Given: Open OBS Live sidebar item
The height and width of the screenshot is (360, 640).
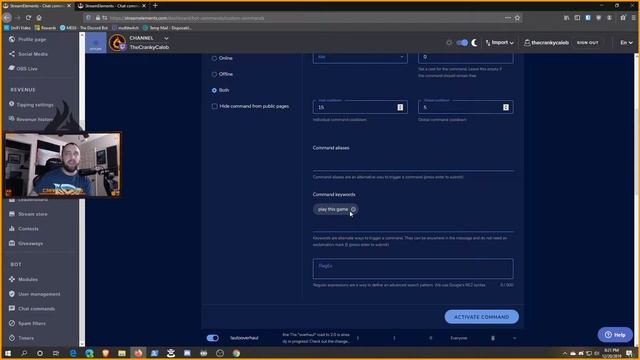Looking at the screenshot, I should point(23,69).
